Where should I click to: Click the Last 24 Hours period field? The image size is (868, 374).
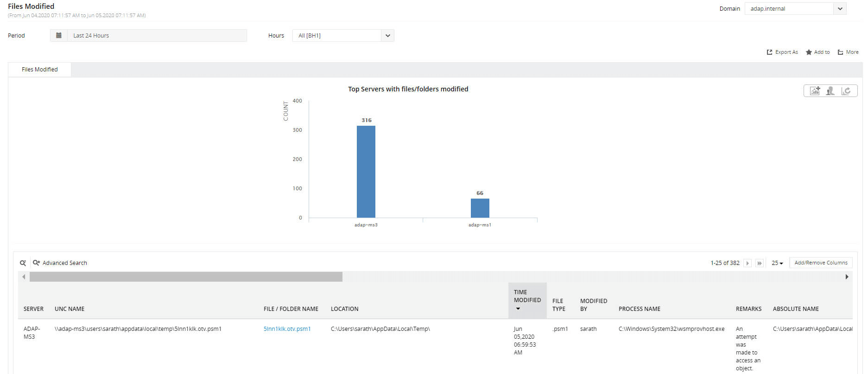point(157,35)
